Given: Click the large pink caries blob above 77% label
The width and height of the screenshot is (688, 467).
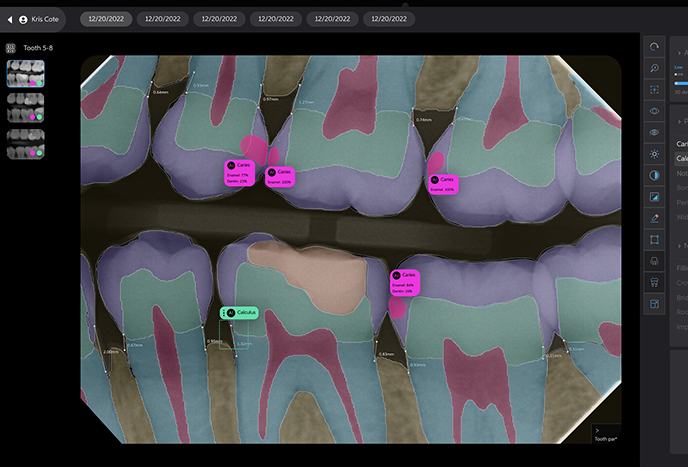Looking at the screenshot, I should (254, 148).
